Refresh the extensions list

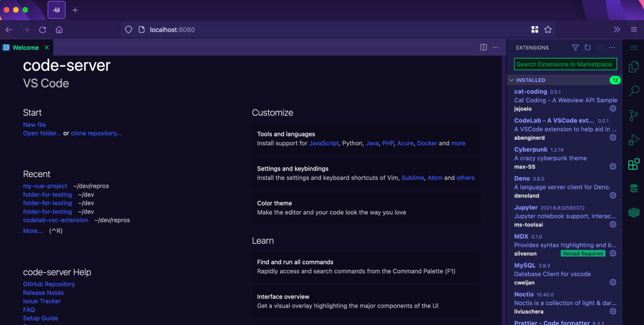click(588, 48)
